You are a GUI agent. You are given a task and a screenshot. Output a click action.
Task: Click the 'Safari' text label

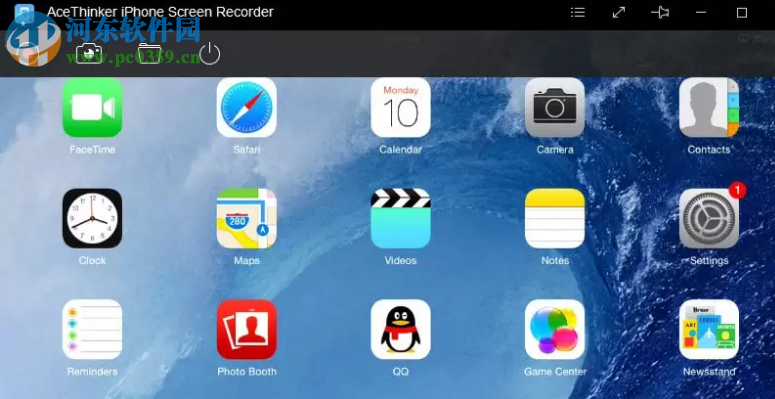coord(247,149)
